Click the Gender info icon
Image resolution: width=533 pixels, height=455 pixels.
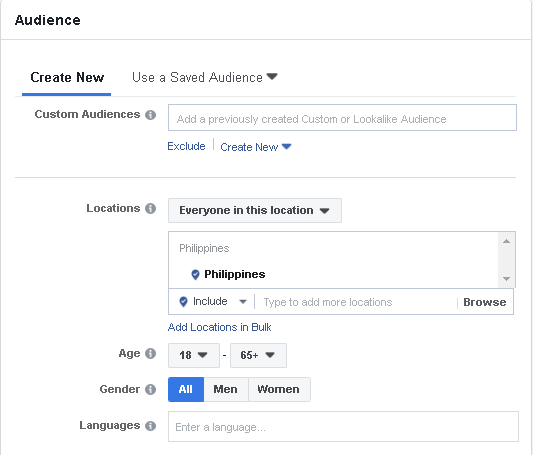point(150,389)
